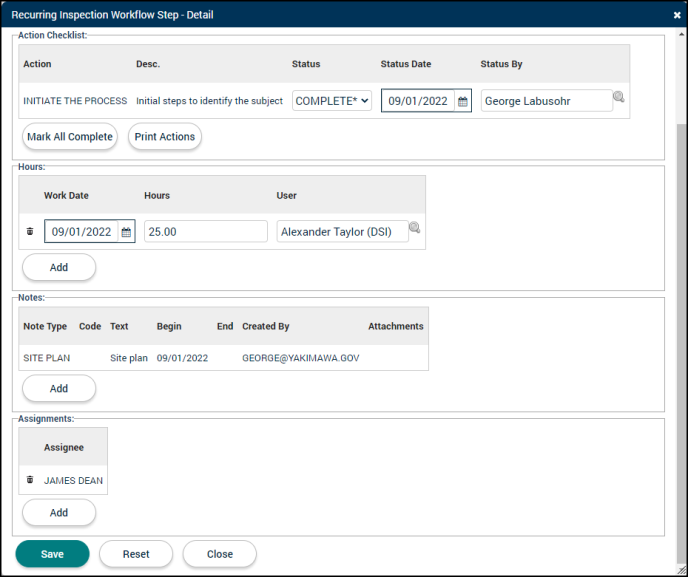Click Mark All Complete button
Viewport: 688px width, 577px height.
70,136
